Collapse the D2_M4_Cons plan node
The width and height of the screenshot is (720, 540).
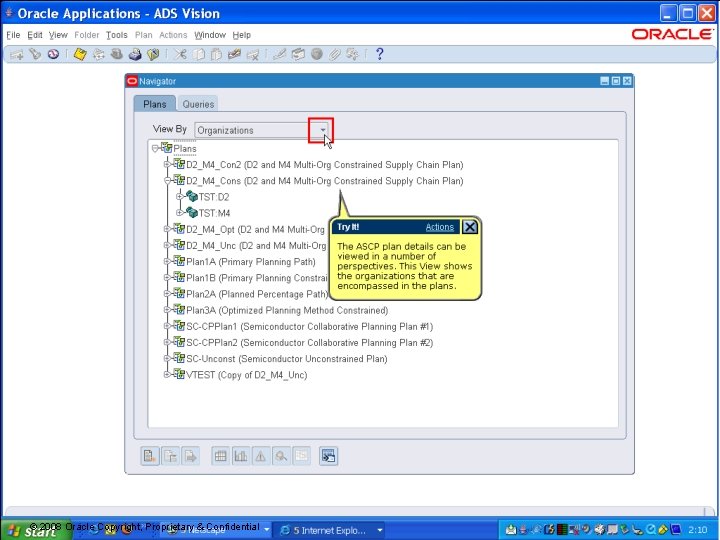(x=168, y=180)
